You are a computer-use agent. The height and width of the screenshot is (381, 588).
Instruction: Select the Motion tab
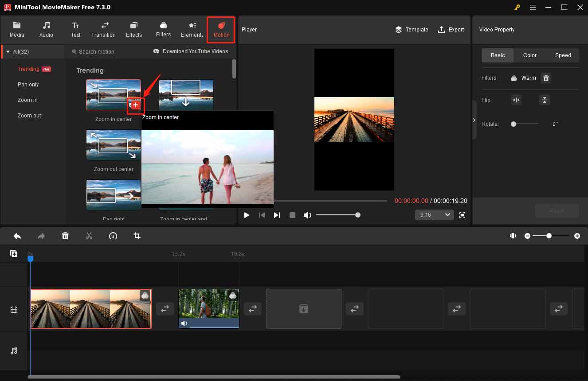pyautogui.click(x=221, y=29)
